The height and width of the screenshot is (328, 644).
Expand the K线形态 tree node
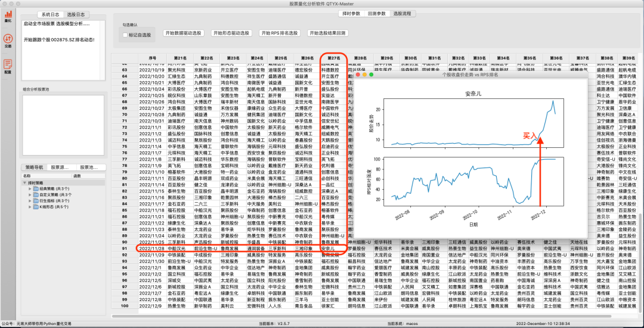tap(30, 207)
